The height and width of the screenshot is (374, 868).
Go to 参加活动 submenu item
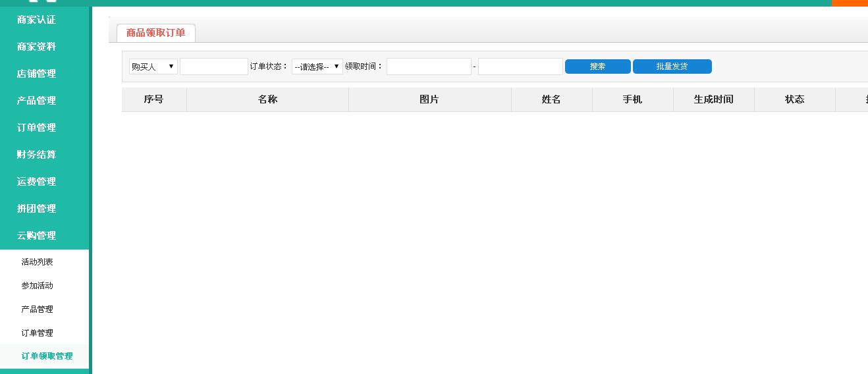pos(38,286)
